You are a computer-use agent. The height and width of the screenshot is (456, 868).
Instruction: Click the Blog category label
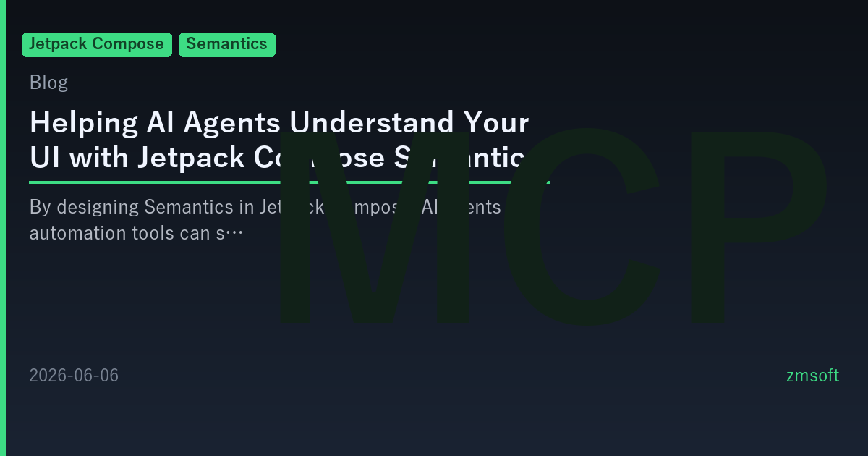(x=48, y=83)
